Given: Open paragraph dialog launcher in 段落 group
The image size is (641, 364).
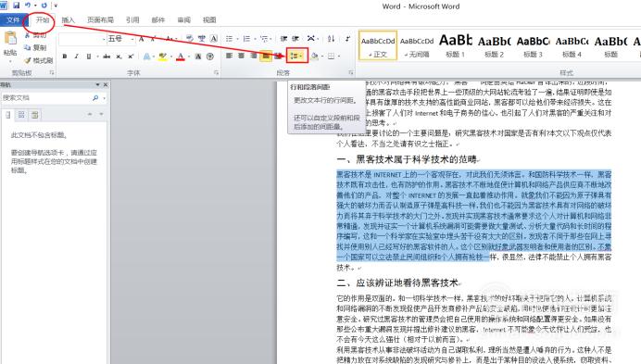Looking at the screenshot, I should 351,72.
